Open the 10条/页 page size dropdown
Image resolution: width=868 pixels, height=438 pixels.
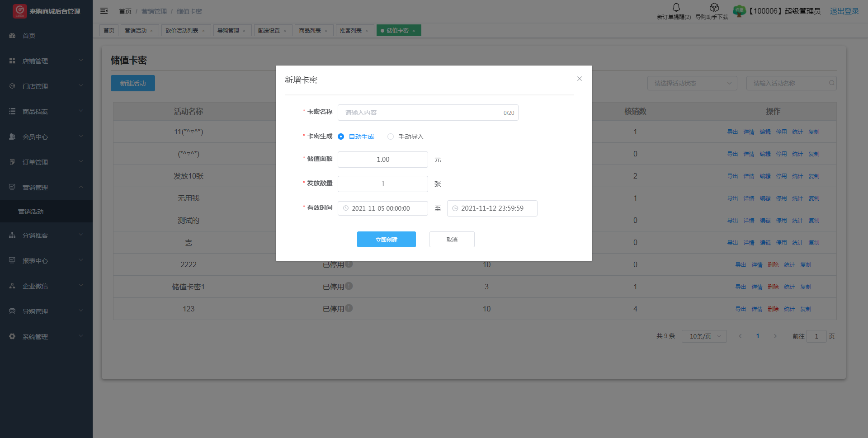pyautogui.click(x=704, y=336)
